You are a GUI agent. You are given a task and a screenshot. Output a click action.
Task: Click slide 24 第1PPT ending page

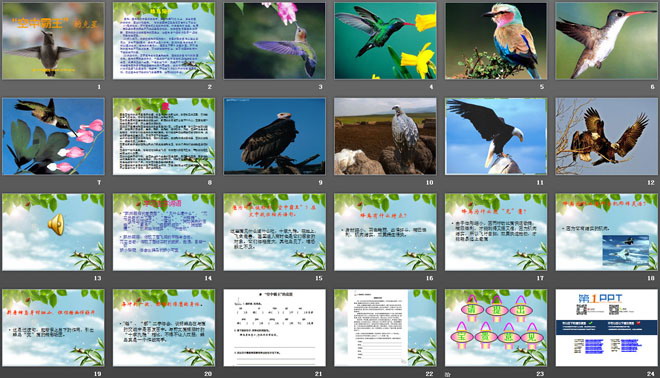point(607,327)
